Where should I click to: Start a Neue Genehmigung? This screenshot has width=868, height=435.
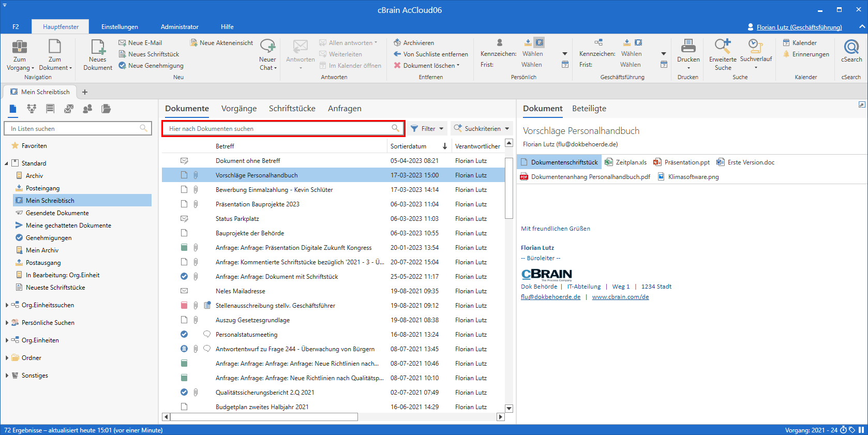(x=151, y=66)
